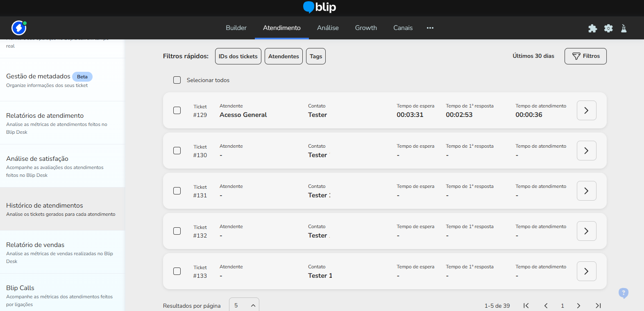644x311 pixels.
Task: Expand ticket #130 details arrow
Action: click(x=586, y=151)
